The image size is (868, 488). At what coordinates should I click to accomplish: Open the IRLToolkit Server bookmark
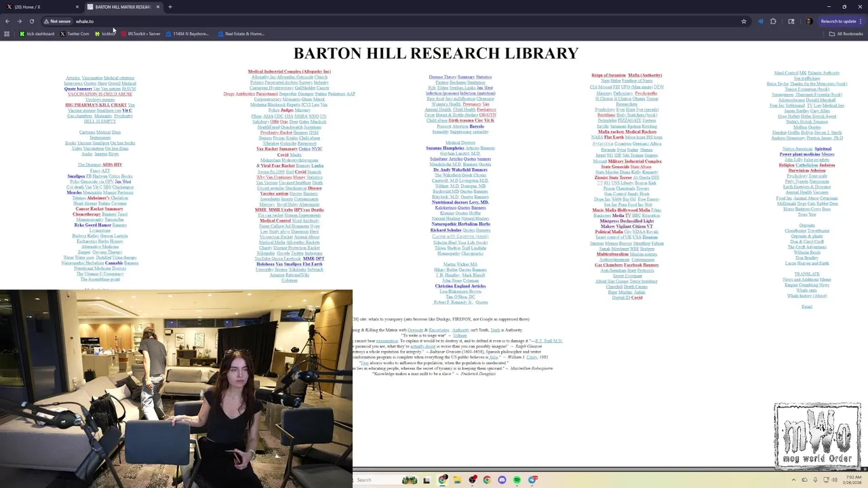140,33
